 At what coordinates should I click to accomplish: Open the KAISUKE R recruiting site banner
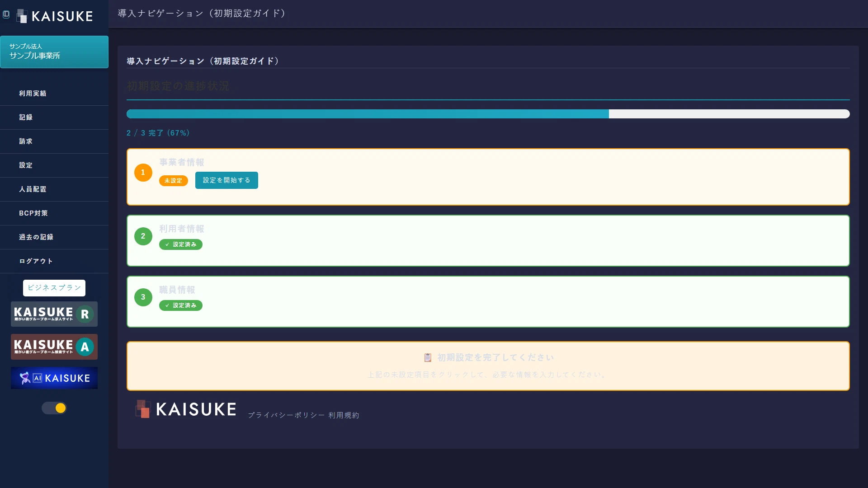pyautogui.click(x=54, y=314)
